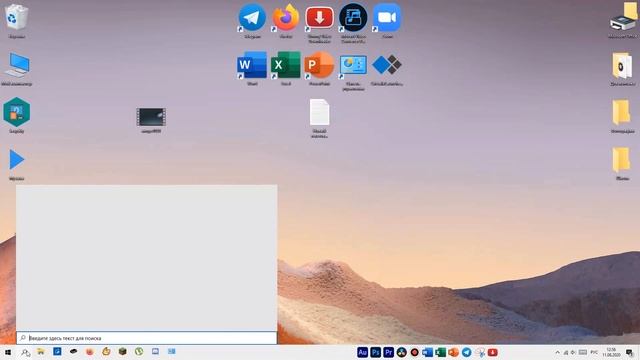Click the search icon beside Start button
The width and height of the screenshot is (640, 360).
pyautogui.click(x=25, y=352)
